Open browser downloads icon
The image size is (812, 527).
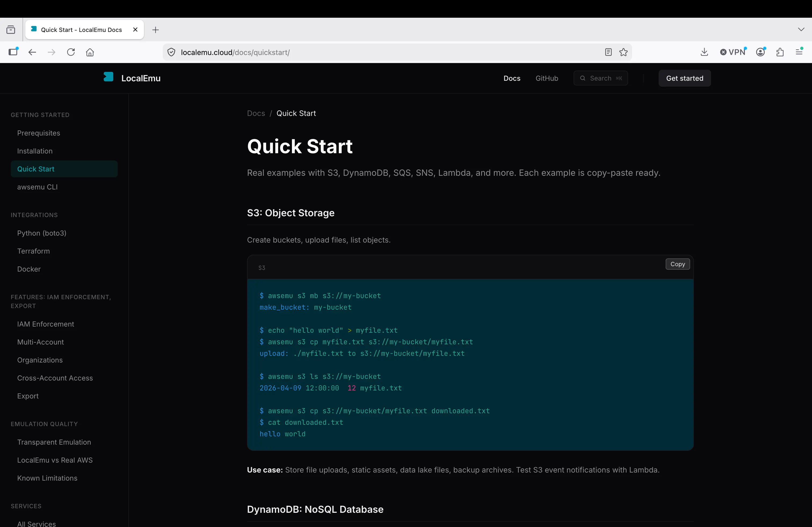704,52
